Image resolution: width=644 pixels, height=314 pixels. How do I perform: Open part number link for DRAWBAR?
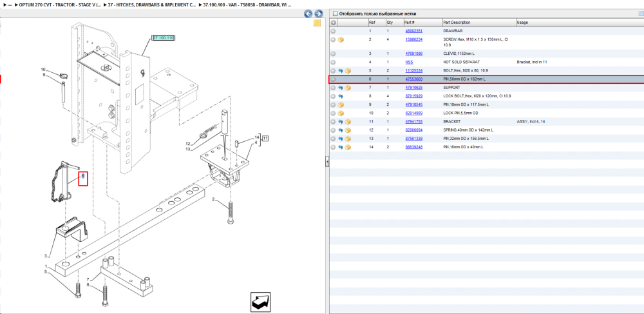coord(413,31)
